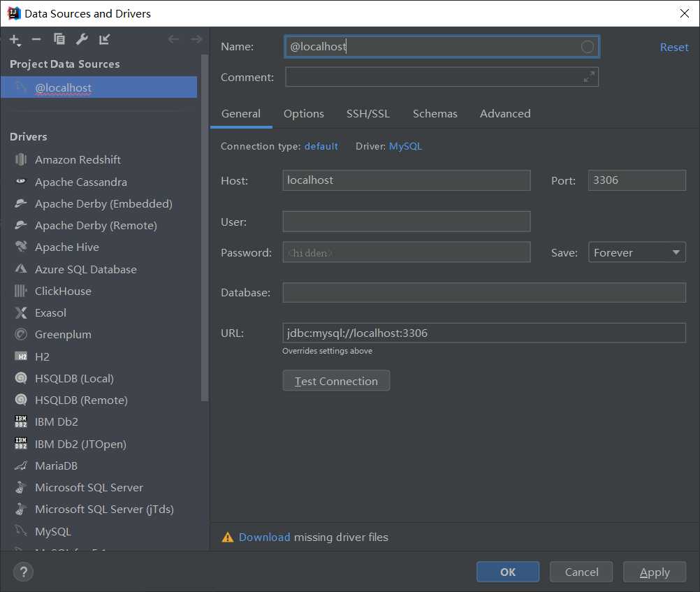Click the Database input field
This screenshot has height=592, width=700.
(484, 292)
